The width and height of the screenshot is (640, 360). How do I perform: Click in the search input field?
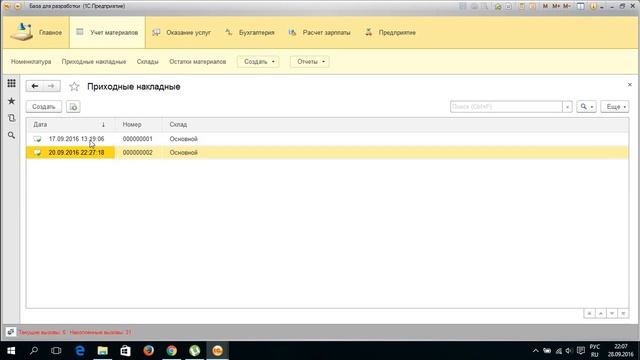click(x=506, y=107)
